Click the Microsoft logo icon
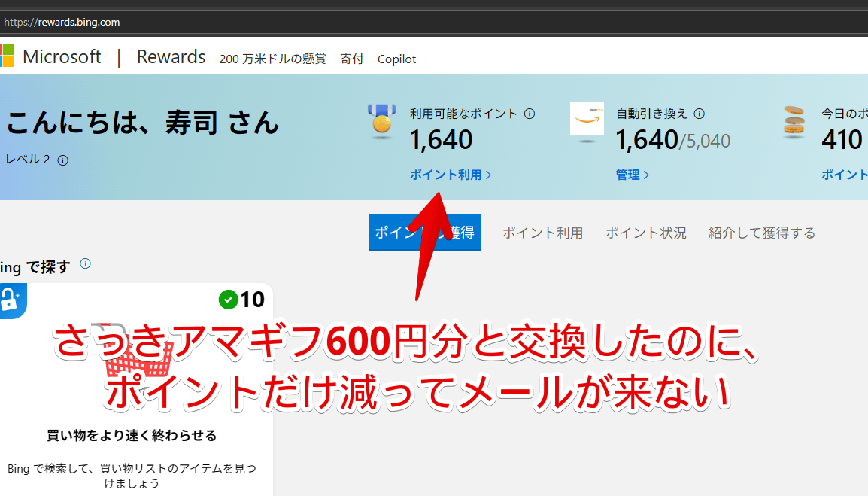The width and height of the screenshot is (868, 496). 7,56
